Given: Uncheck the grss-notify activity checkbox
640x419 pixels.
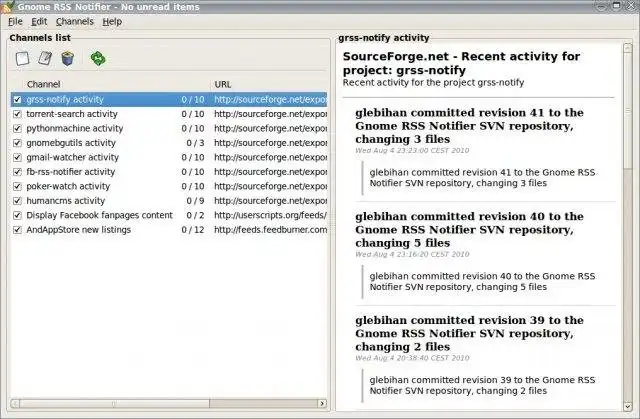Looking at the screenshot, I should (x=17, y=100).
